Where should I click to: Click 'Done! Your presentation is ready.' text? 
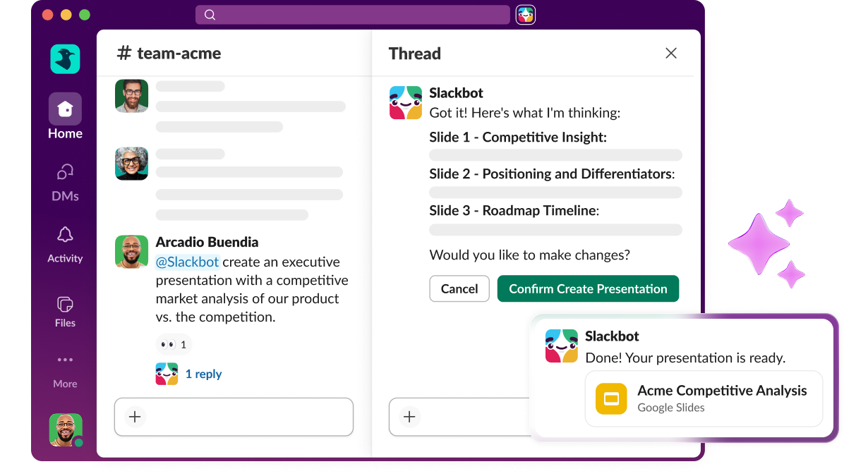pos(685,358)
